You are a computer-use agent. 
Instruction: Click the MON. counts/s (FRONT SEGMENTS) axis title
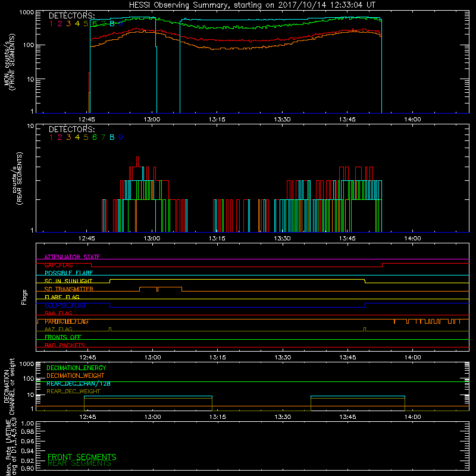pyautogui.click(x=10, y=62)
